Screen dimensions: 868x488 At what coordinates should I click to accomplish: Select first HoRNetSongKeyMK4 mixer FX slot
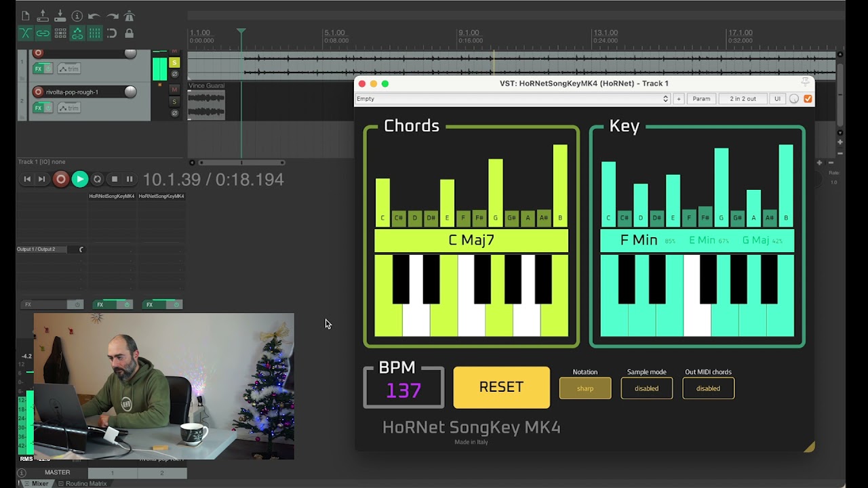[x=112, y=196]
